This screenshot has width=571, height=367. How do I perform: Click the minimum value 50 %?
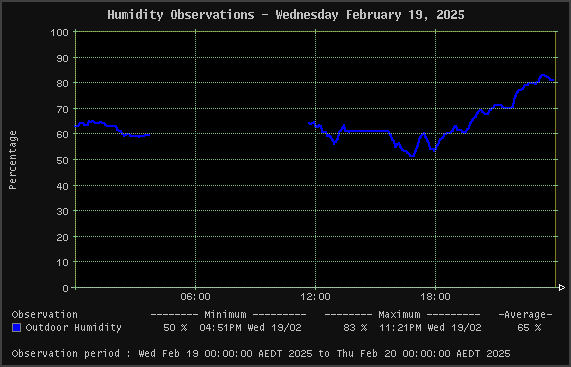point(175,328)
